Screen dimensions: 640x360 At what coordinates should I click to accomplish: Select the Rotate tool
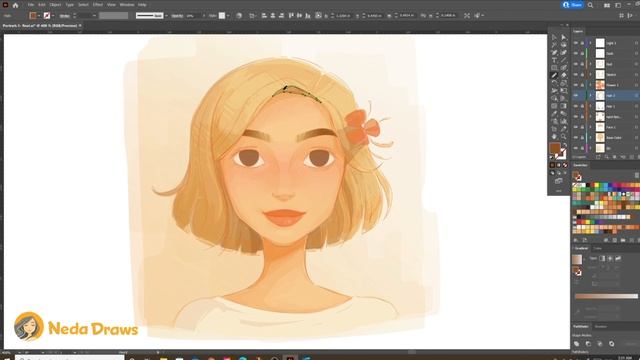point(554,83)
